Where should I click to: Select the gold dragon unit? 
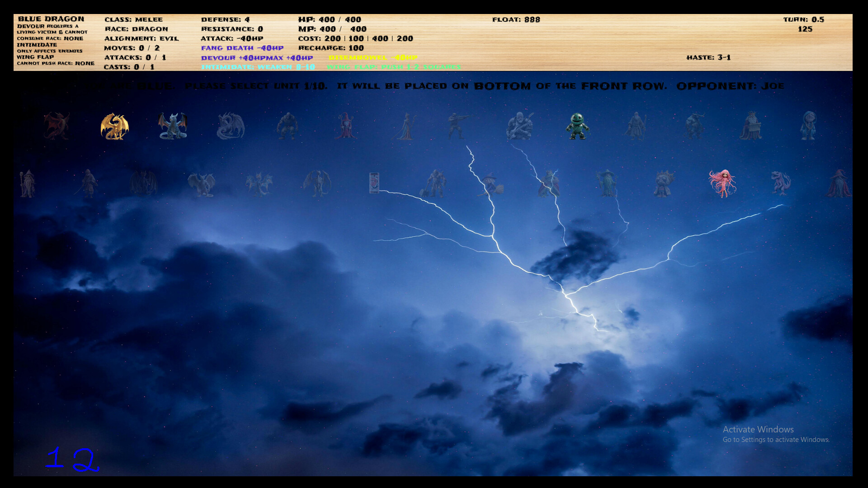pyautogui.click(x=114, y=127)
